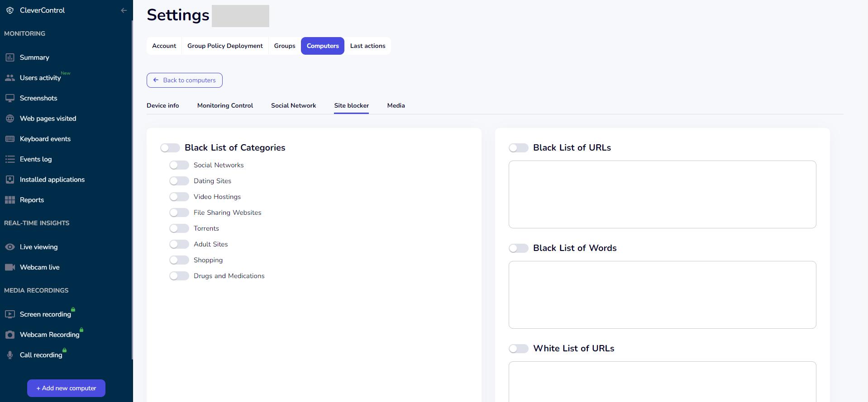
Task: Toggle Video Hostings blocking
Action: (x=179, y=197)
